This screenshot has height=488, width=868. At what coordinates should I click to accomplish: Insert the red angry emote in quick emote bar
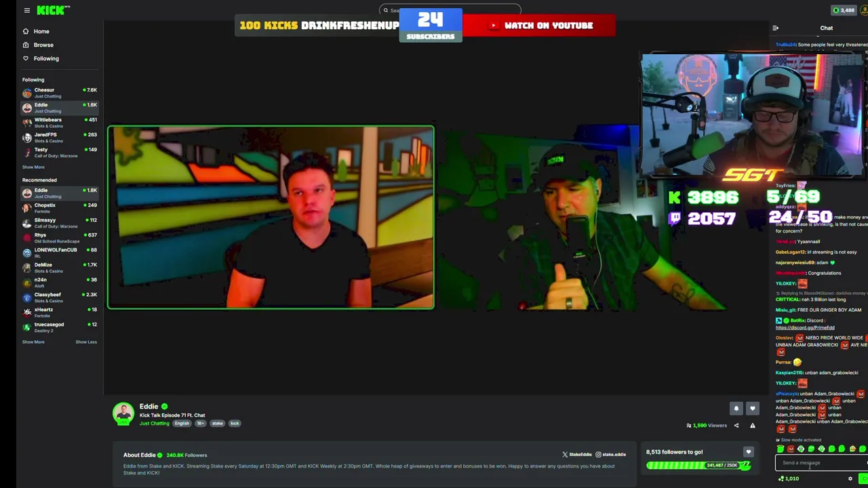[790, 449]
